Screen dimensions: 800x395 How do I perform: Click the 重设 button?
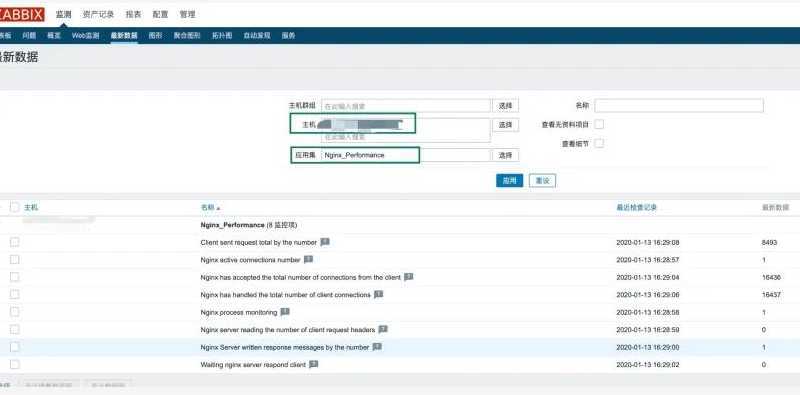[x=542, y=181]
